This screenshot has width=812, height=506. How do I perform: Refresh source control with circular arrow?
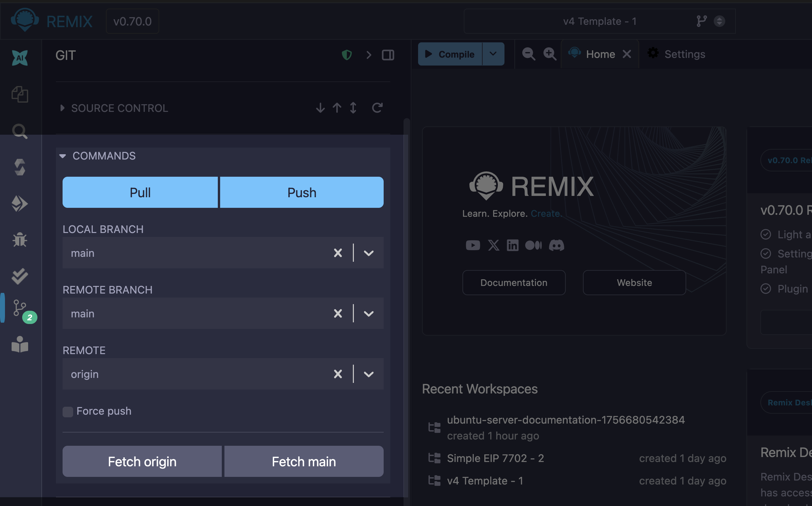tap(377, 108)
